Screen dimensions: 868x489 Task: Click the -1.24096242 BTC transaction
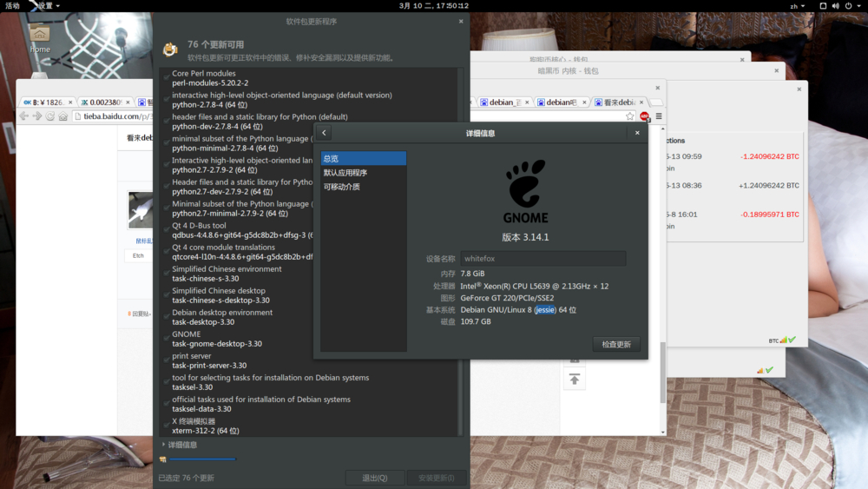click(769, 156)
